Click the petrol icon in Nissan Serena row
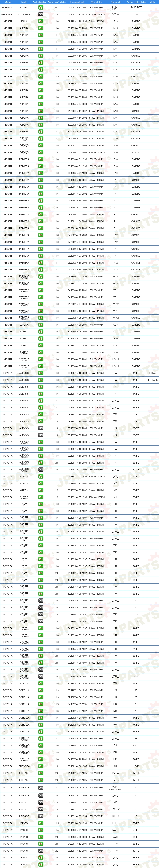Viewport: 159px width, 868px height. coord(40,325)
